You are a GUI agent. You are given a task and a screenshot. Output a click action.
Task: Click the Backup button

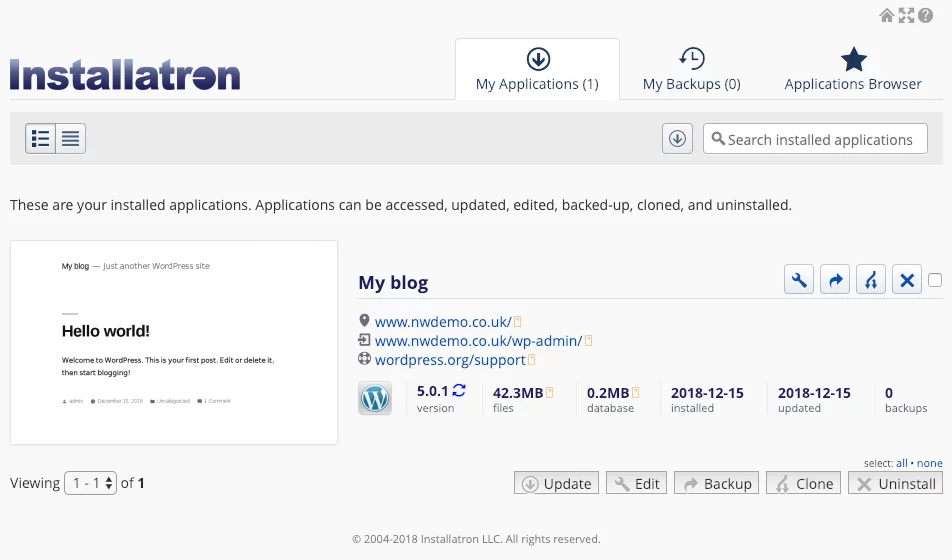[716, 483]
